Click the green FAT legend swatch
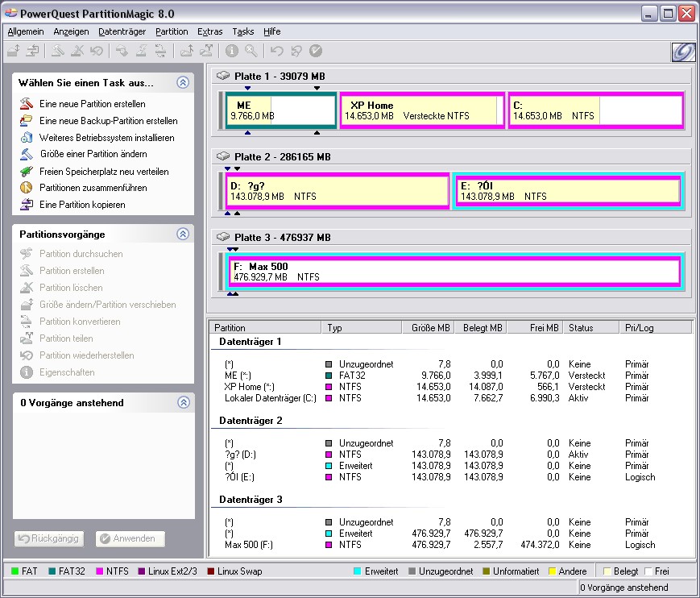The height and width of the screenshot is (598, 700). click(14, 571)
